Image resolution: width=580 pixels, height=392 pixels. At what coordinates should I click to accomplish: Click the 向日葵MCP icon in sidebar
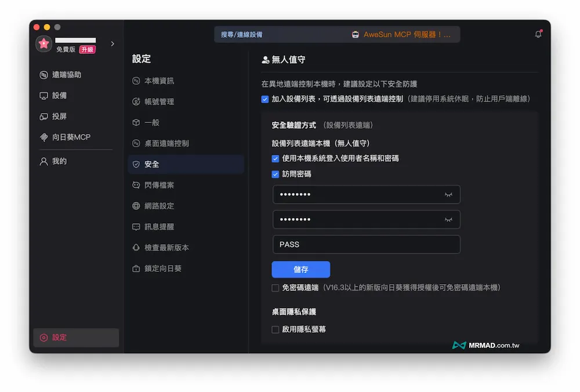(x=43, y=137)
